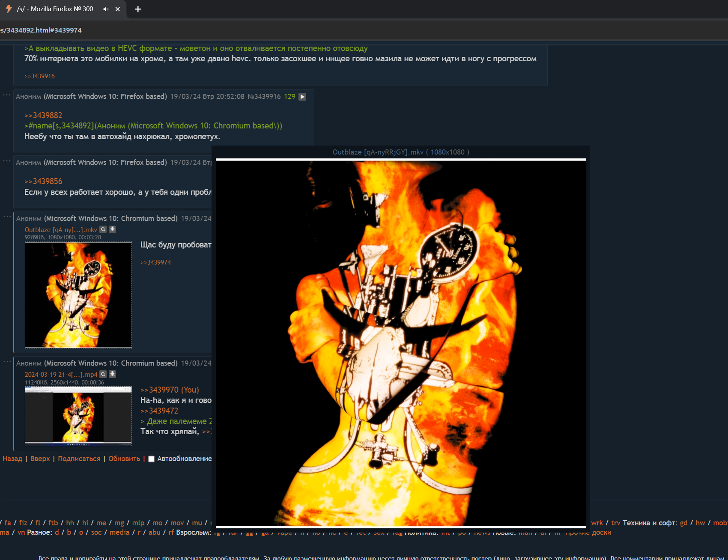This screenshot has height=560, width=728.
Task: Mute the tab's audio speaker icon
Action: pos(106,9)
